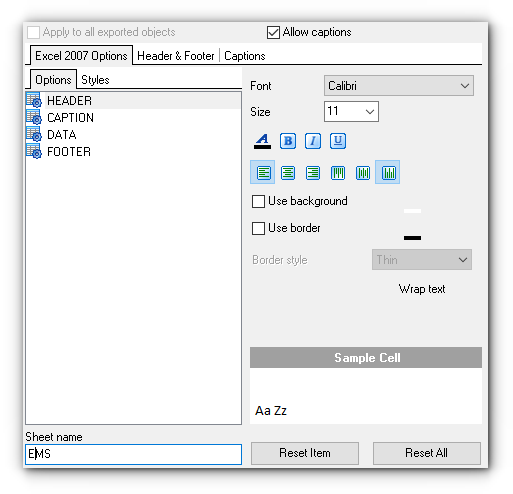Set horizontal alignment to left
The image size is (513, 494).
(x=263, y=172)
